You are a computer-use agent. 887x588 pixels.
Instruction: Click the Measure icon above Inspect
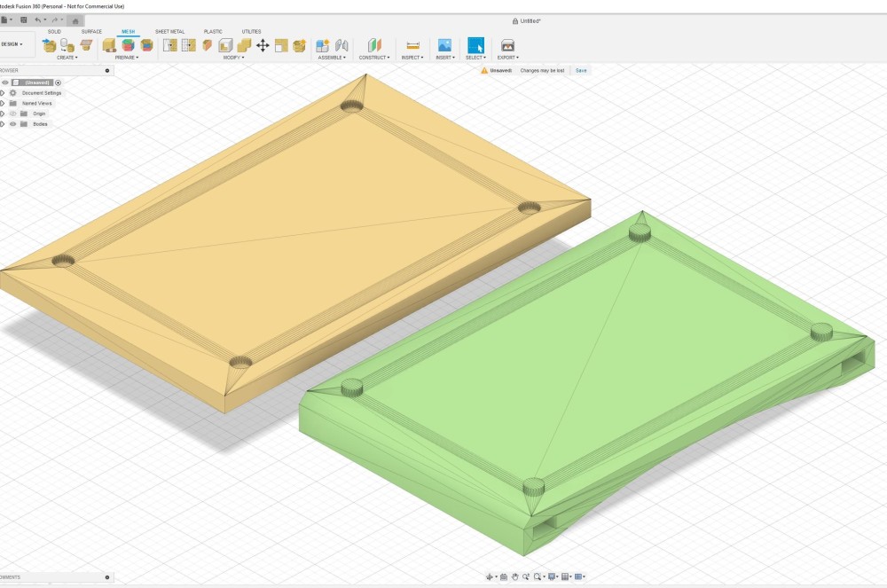tap(412, 45)
